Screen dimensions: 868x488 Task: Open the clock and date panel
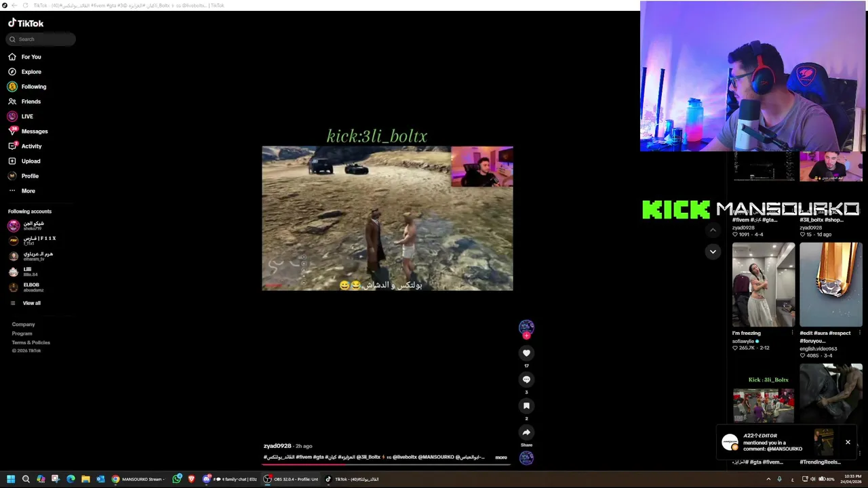click(x=852, y=479)
